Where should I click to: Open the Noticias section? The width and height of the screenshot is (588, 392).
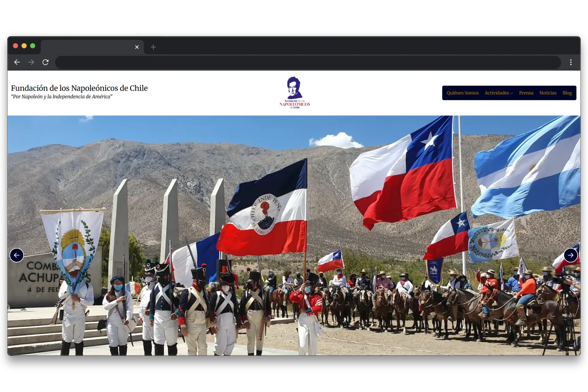[x=548, y=93]
